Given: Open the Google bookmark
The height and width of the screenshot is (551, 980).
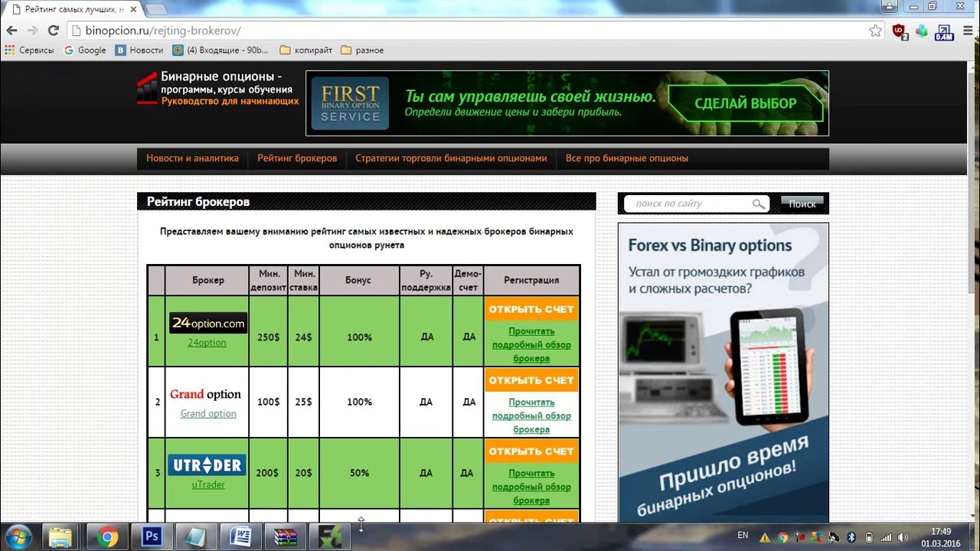Looking at the screenshot, I should (85, 50).
